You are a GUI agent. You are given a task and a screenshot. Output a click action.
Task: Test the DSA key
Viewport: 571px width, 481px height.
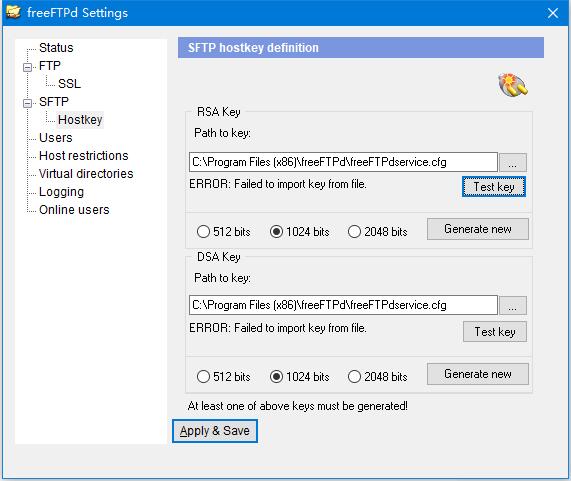[x=495, y=332]
